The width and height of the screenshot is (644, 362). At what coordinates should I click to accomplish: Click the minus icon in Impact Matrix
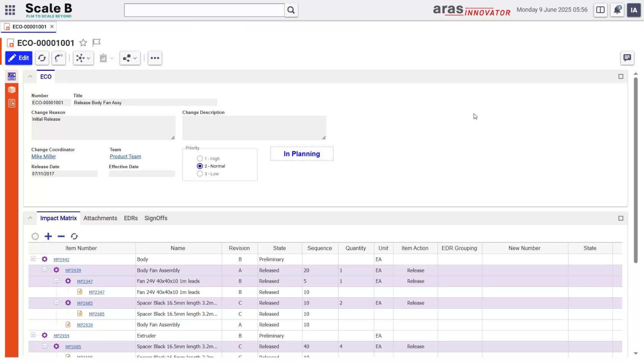pos(61,236)
